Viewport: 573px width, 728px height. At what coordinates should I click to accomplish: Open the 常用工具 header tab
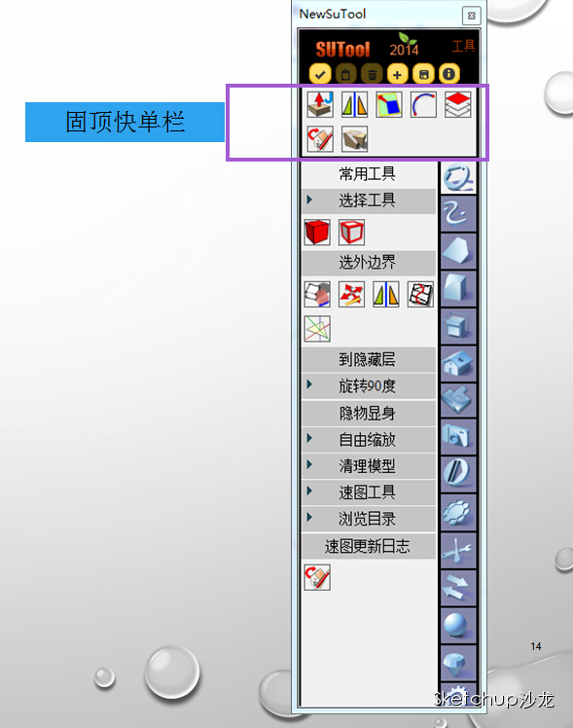pyautogui.click(x=369, y=174)
